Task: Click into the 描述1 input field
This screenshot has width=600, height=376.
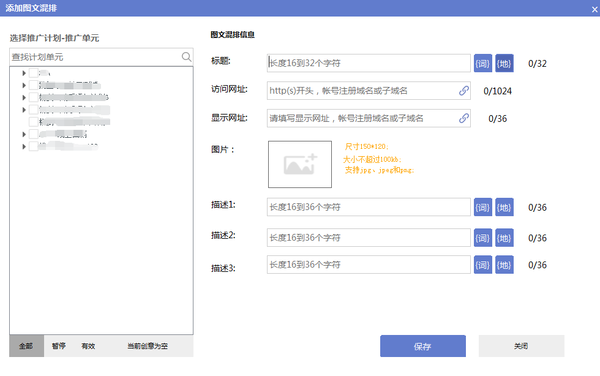Action: click(369, 207)
